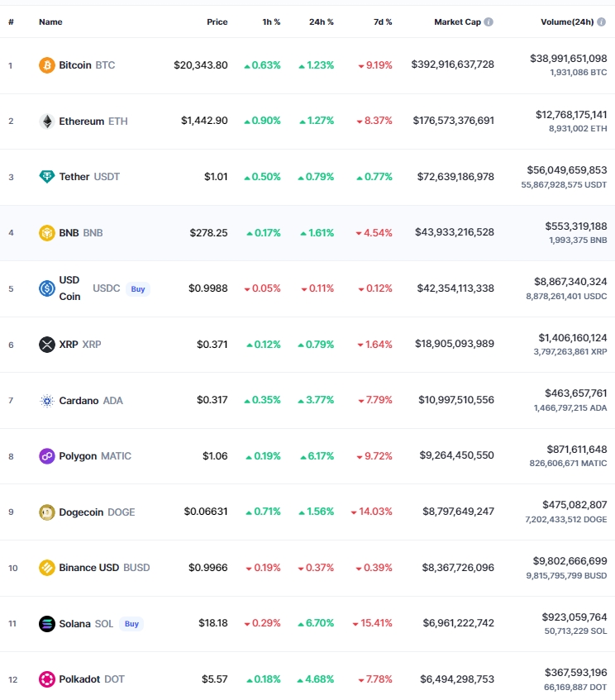615x700 pixels.
Task: Click the Bitcoin orange logo icon
Action: point(47,65)
